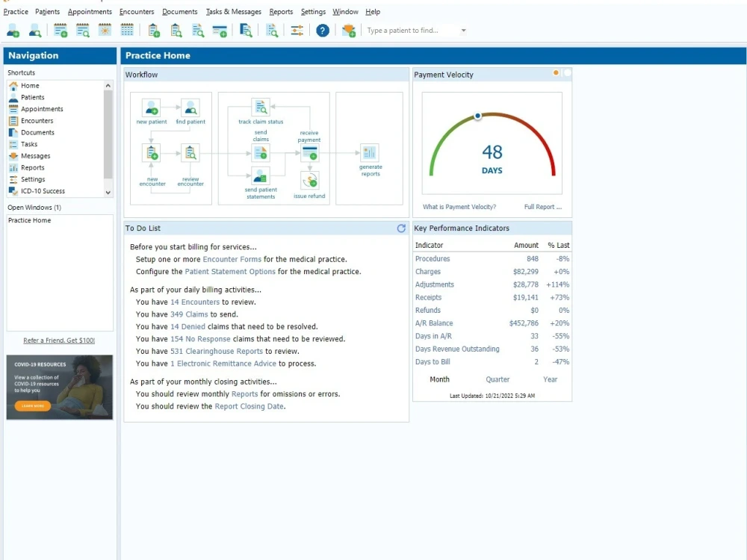Open the Encounters menu
The width and height of the screenshot is (747, 560).
click(137, 11)
